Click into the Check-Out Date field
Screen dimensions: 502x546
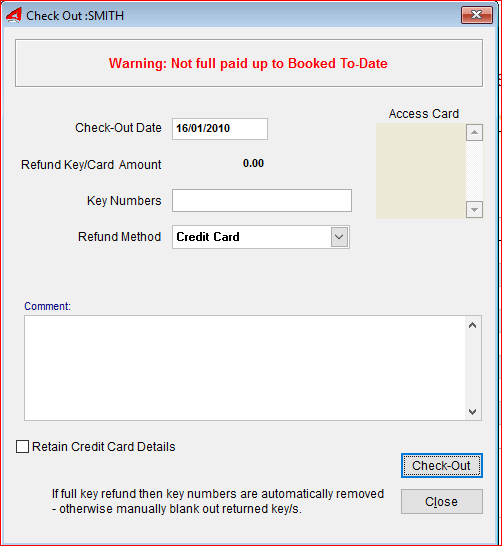220,129
